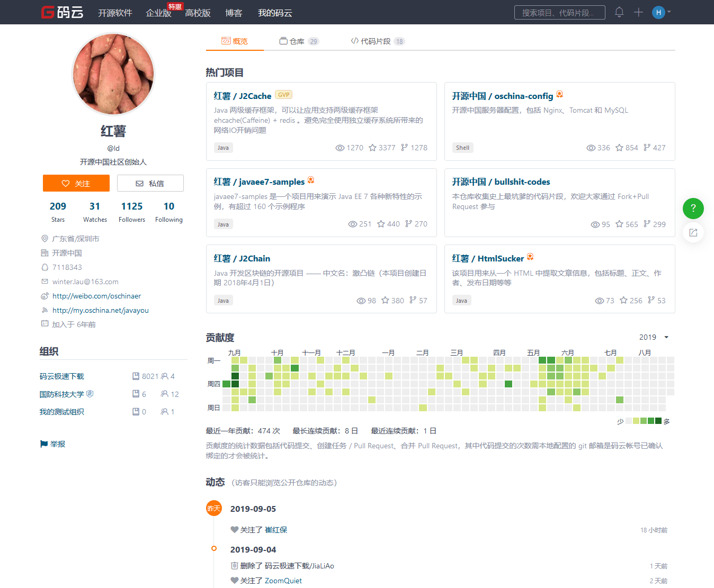714x588 pixels.
Task: Open 我的码云 in the top navigation
Action: [x=275, y=13]
